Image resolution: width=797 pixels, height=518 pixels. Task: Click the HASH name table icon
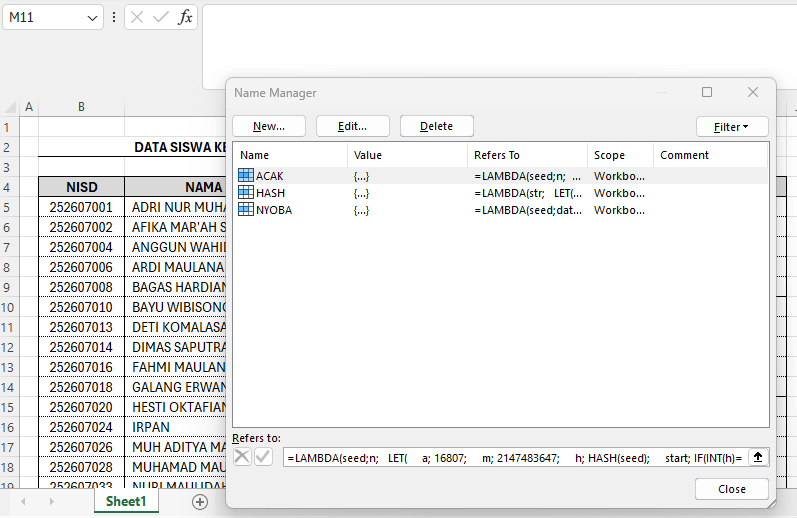pos(246,193)
